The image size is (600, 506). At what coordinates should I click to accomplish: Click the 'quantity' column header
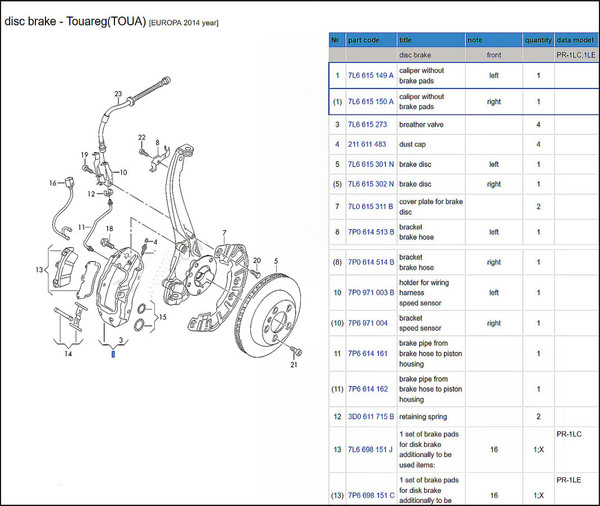[x=538, y=40]
